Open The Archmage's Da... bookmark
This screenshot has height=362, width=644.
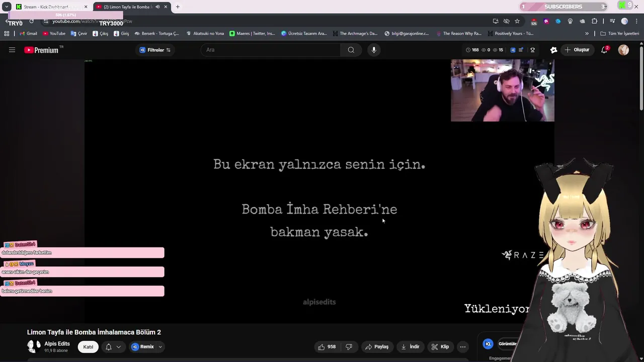click(355, 34)
